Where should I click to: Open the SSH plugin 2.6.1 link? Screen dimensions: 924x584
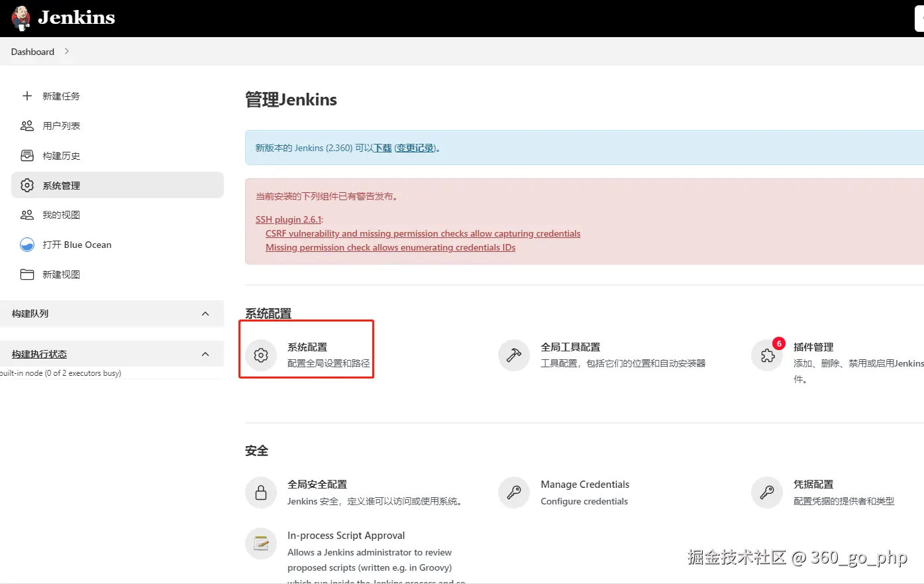point(288,219)
